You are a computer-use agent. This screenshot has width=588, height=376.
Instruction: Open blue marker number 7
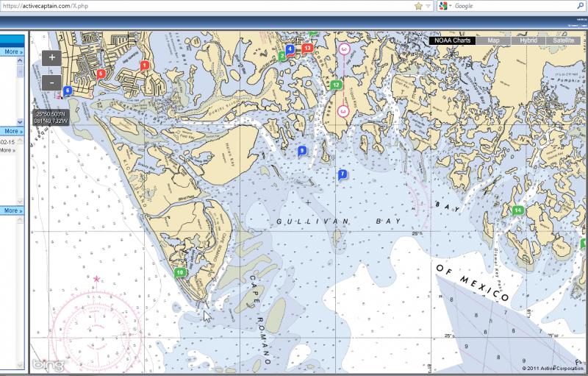(x=342, y=174)
